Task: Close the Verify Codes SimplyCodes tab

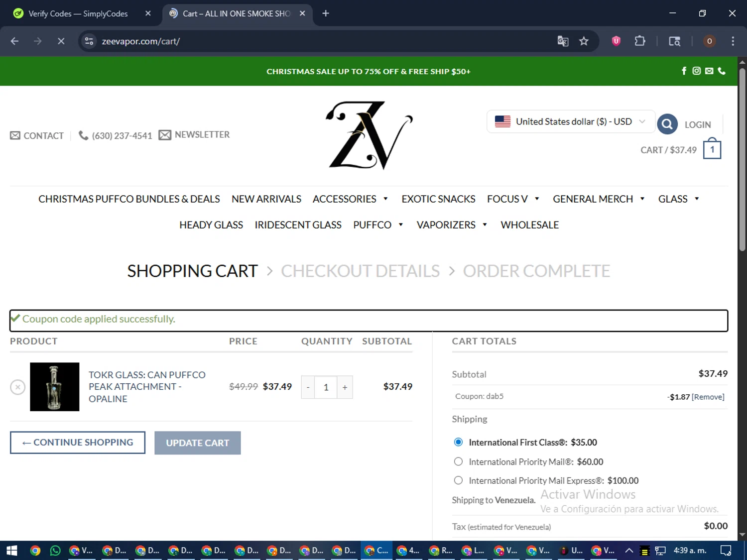Action: [148, 13]
